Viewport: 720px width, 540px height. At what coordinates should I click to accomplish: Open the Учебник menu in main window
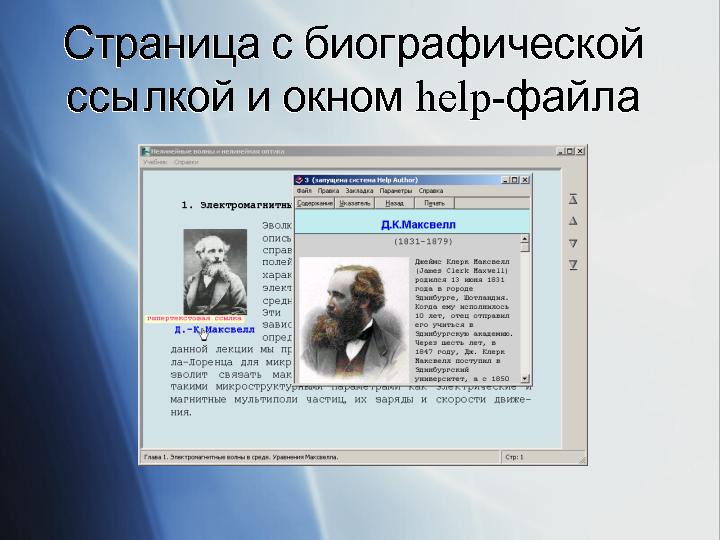click(155, 162)
